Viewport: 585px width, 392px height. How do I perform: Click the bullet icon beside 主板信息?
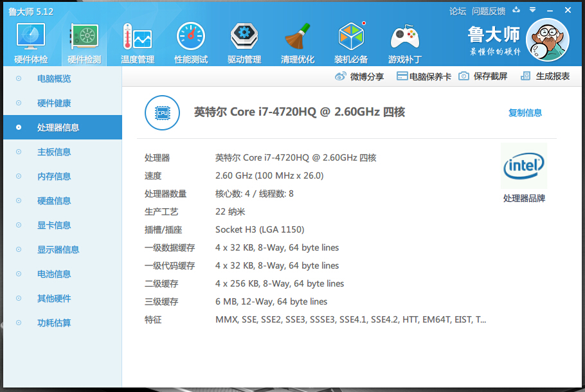coord(19,152)
